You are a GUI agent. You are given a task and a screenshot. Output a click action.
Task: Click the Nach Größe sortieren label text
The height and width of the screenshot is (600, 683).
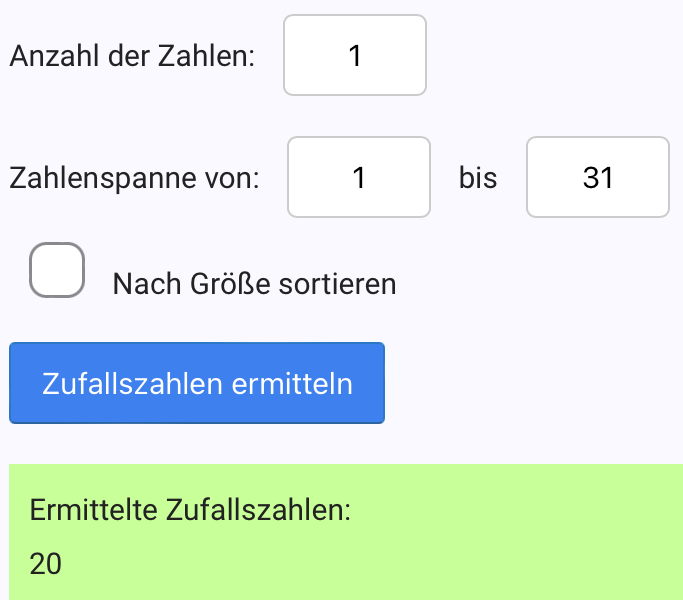coord(255,285)
